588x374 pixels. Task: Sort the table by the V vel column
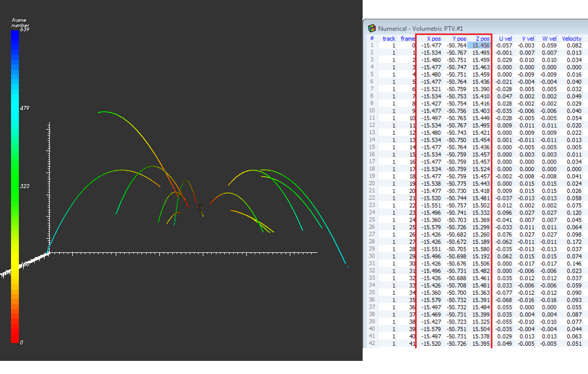pos(527,38)
